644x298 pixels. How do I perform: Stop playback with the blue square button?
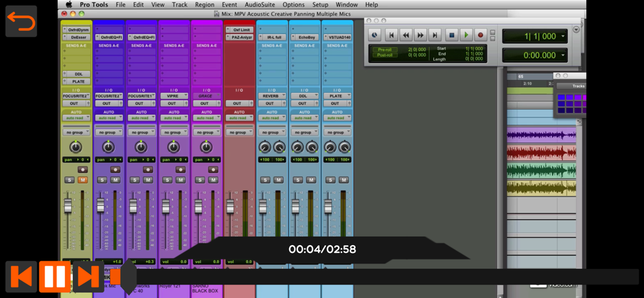(451, 35)
